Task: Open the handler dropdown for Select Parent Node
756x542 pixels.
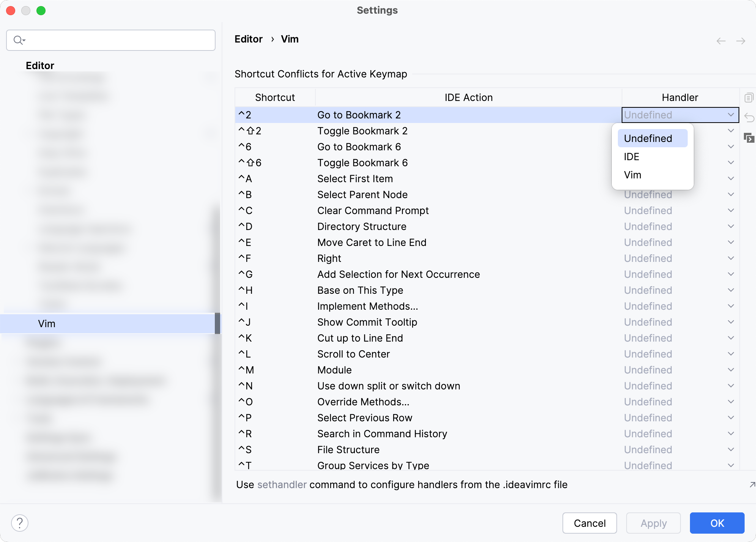Action: click(731, 194)
